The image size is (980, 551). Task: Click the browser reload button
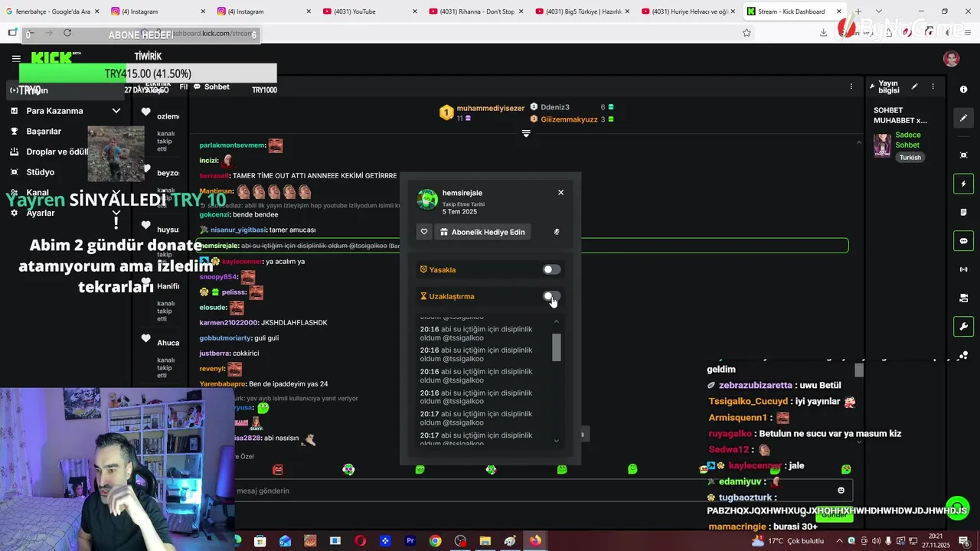(x=67, y=33)
